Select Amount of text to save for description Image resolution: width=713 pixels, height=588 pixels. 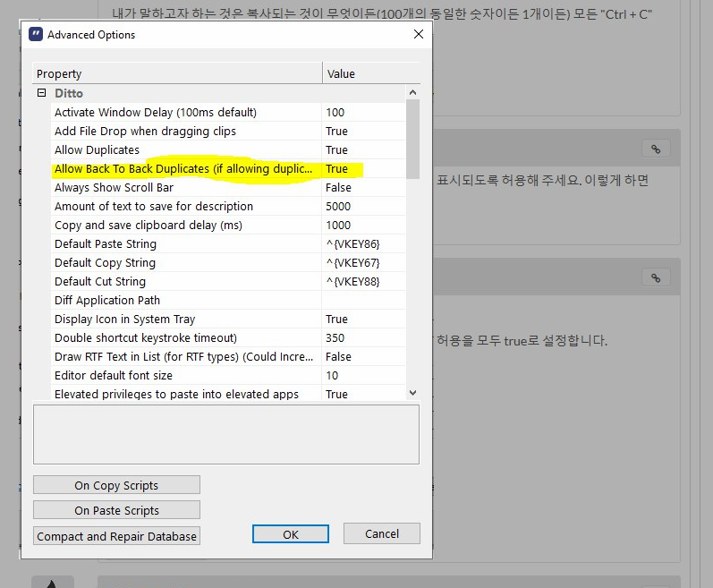click(x=185, y=207)
